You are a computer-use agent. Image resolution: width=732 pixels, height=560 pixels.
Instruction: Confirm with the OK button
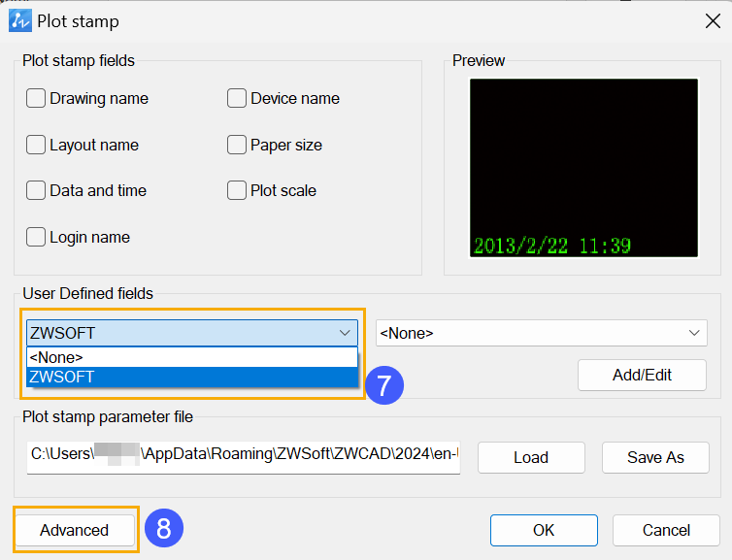(544, 530)
